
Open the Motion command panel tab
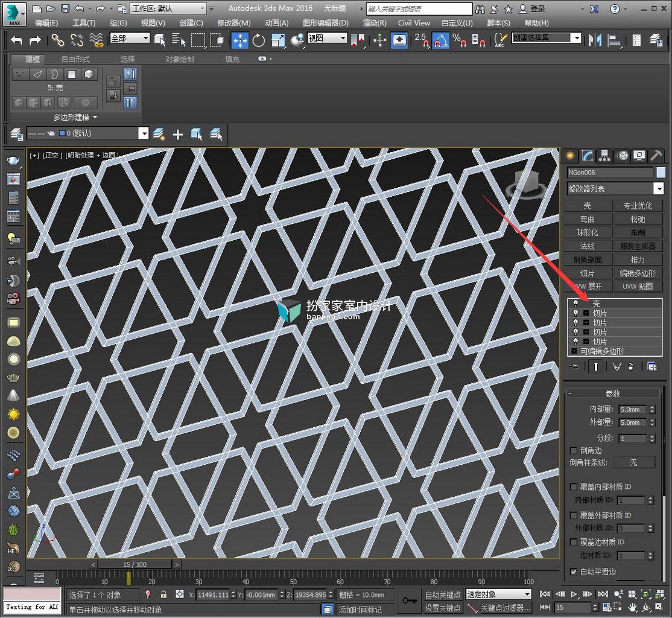[623, 156]
